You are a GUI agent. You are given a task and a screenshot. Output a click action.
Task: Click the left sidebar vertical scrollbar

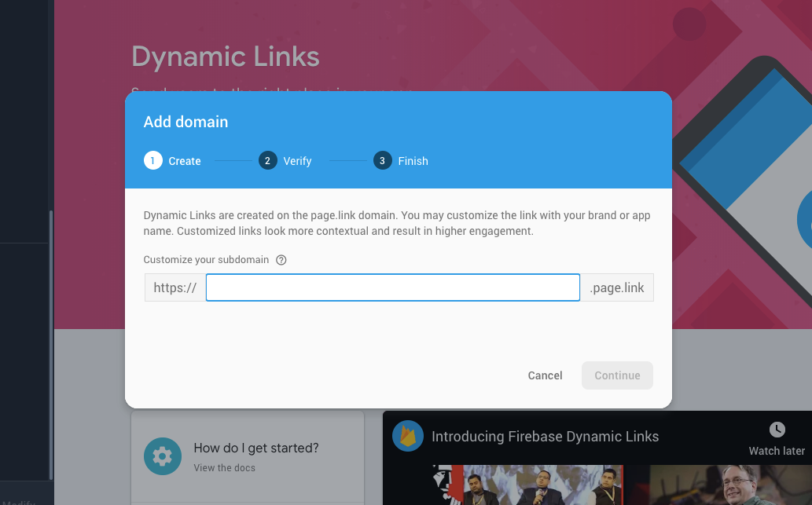click(51, 345)
